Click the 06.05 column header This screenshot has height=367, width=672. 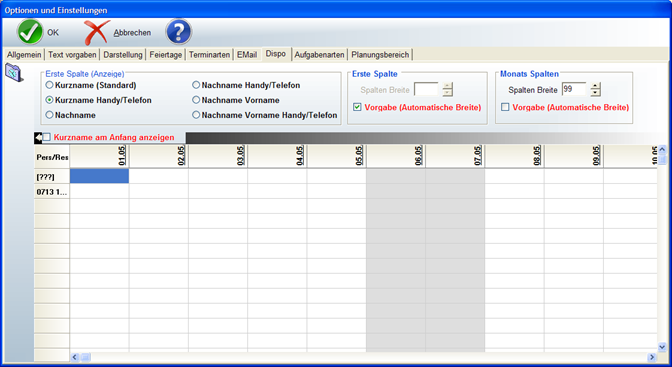tap(396, 156)
